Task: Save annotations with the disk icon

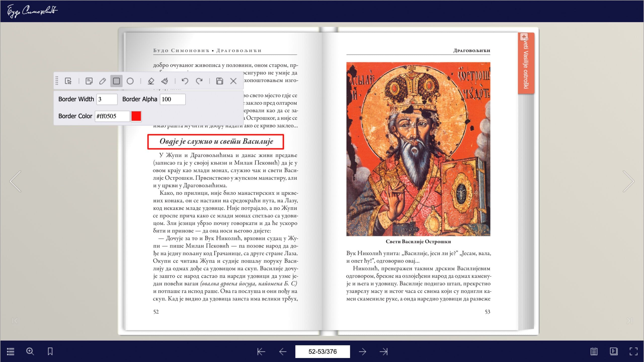Action: [x=219, y=81]
